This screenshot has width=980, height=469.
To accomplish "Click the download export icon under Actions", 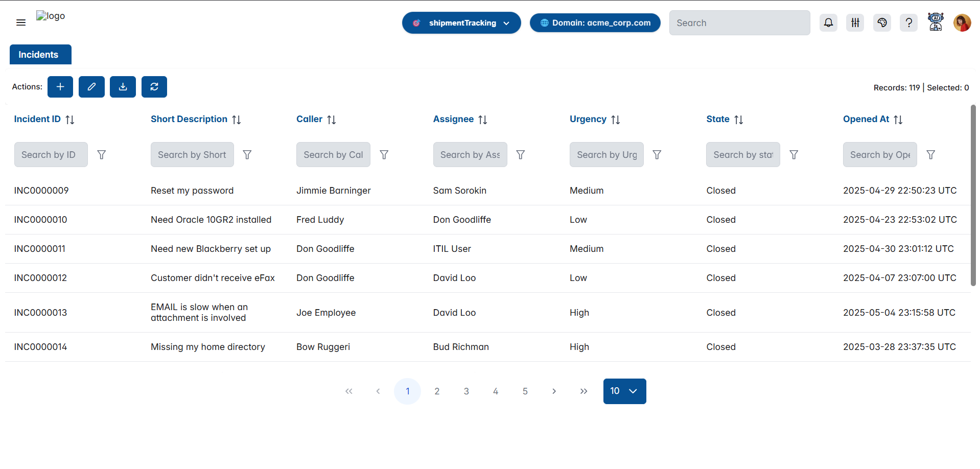I will (x=123, y=87).
